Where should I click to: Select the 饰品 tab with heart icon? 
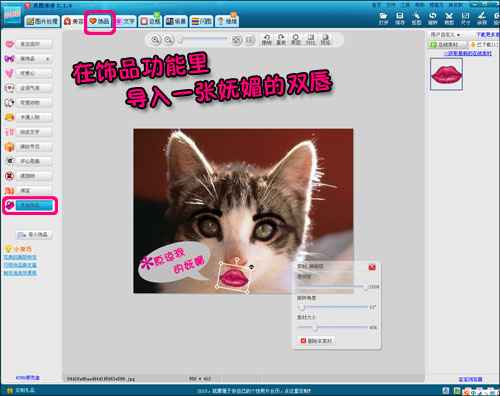coord(100,21)
